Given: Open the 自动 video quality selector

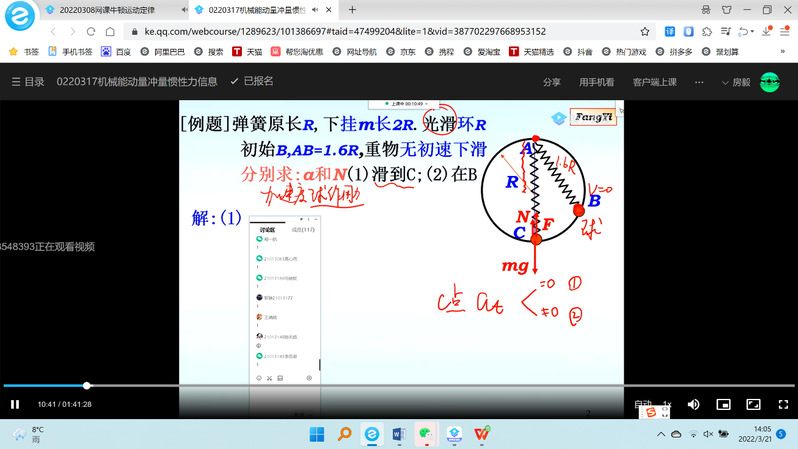Looking at the screenshot, I should tap(643, 404).
